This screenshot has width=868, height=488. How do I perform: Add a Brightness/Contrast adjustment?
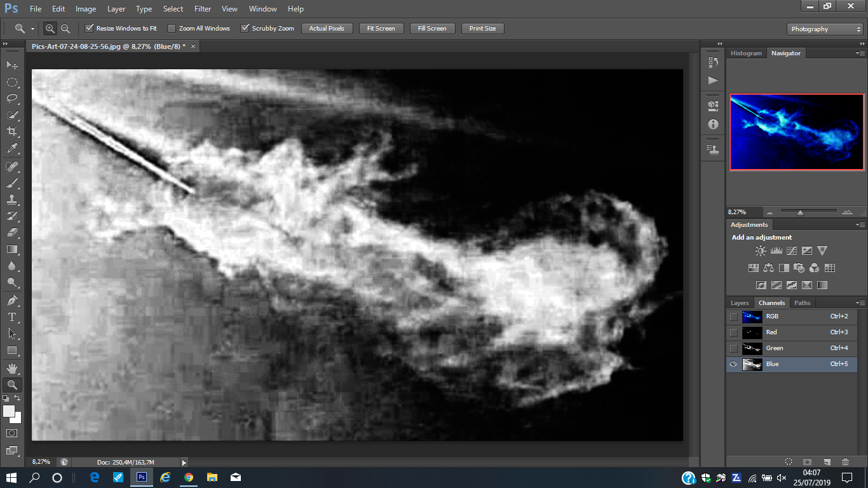tap(761, 251)
